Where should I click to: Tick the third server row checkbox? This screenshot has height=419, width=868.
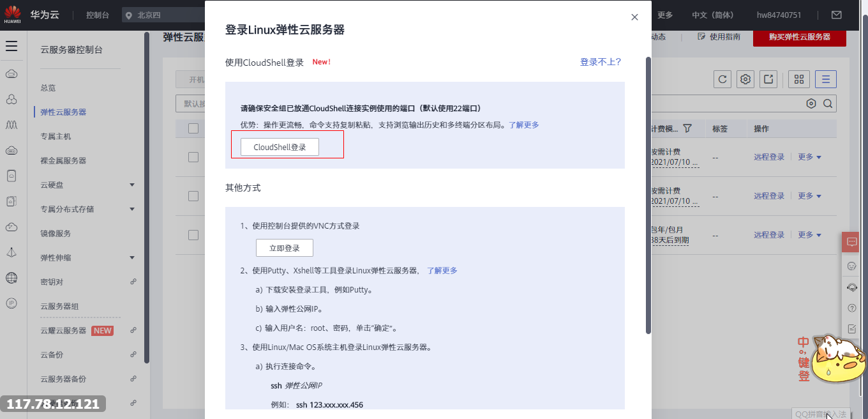[x=193, y=235]
